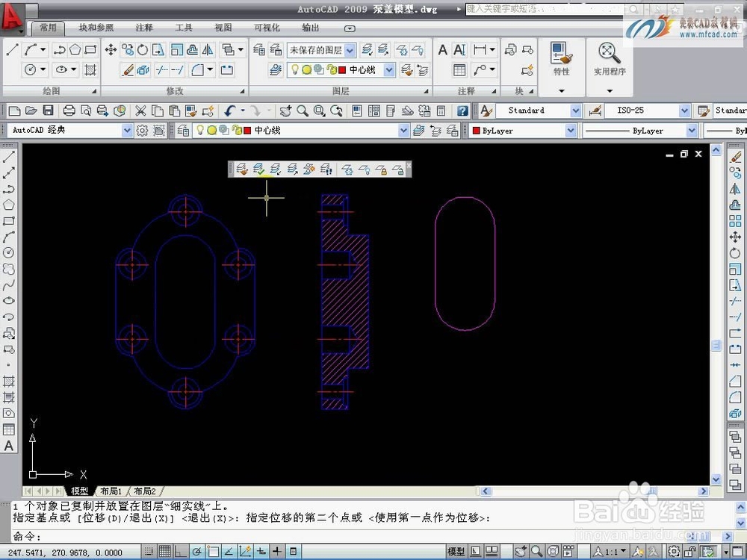Open the 工具 ribbon tab
The image size is (747, 560).
click(184, 28)
